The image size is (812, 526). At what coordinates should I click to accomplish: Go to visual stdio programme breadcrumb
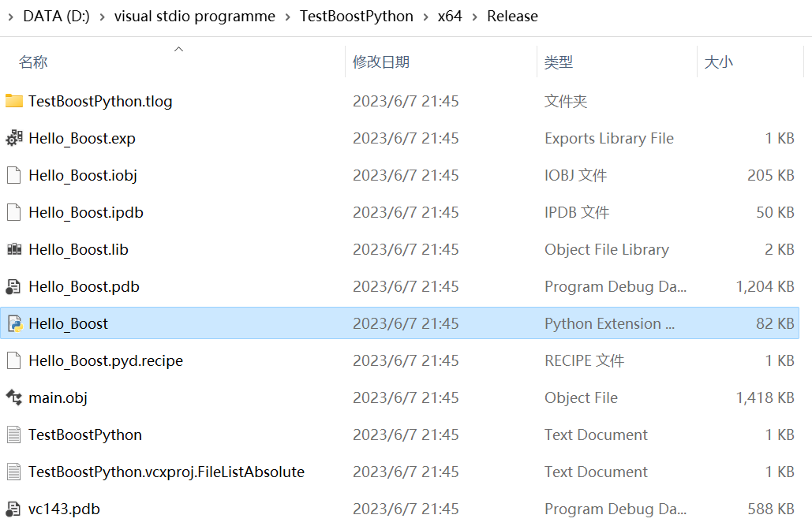tap(195, 17)
